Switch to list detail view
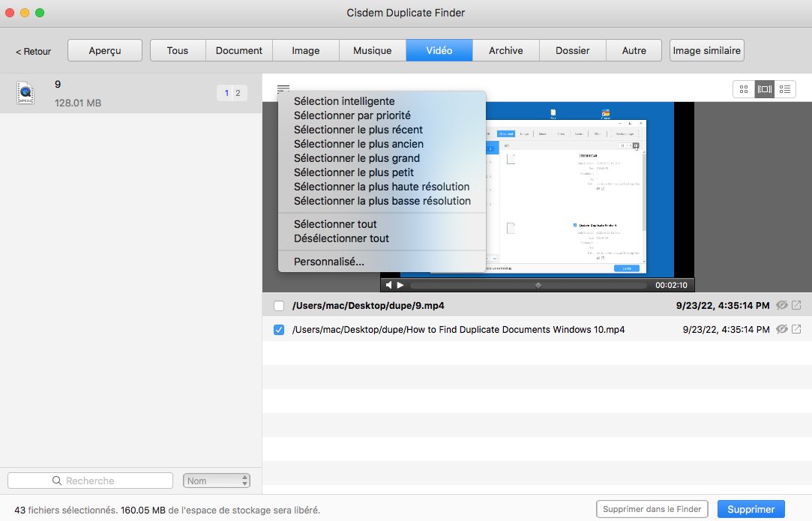Screen dimensions: 812x521 click(785, 89)
